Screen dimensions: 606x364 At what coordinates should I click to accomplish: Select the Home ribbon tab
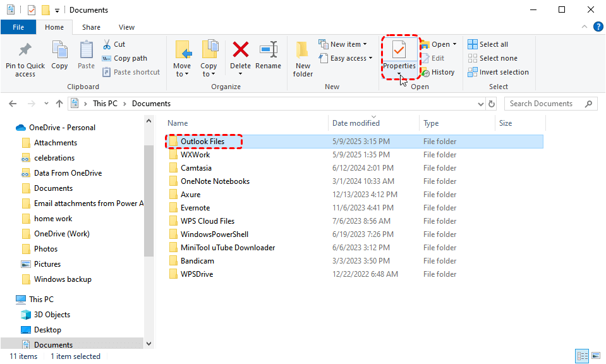54,27
